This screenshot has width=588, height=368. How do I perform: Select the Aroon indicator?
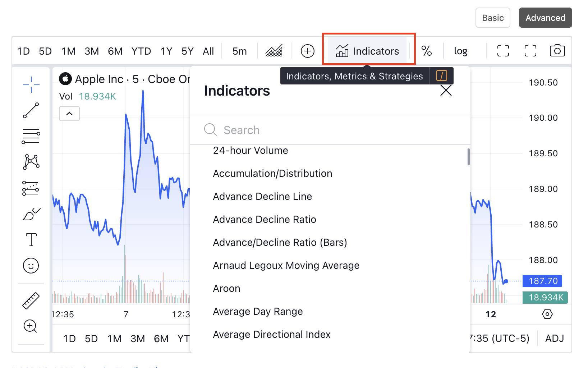click(226, 288)
